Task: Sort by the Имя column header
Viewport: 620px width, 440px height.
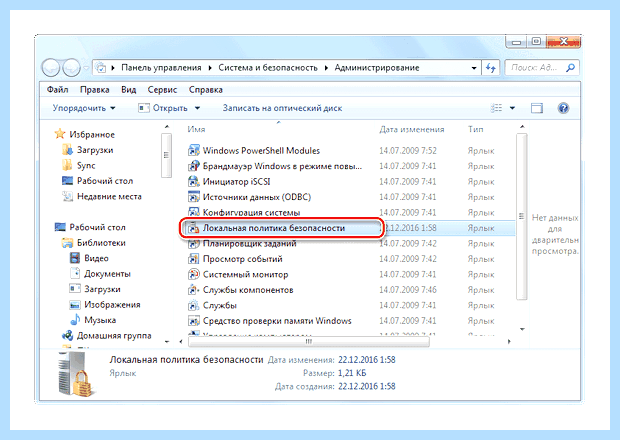Action: coord(196,129)
